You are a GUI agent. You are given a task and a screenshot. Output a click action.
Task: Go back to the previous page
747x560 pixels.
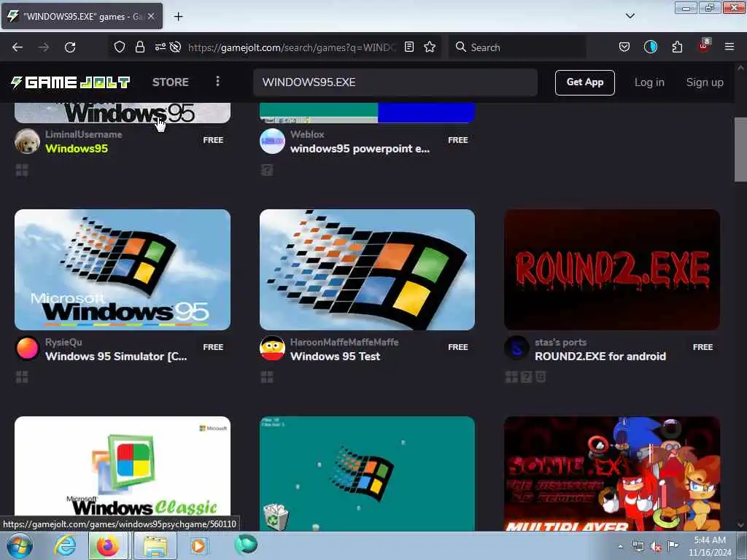18,47
